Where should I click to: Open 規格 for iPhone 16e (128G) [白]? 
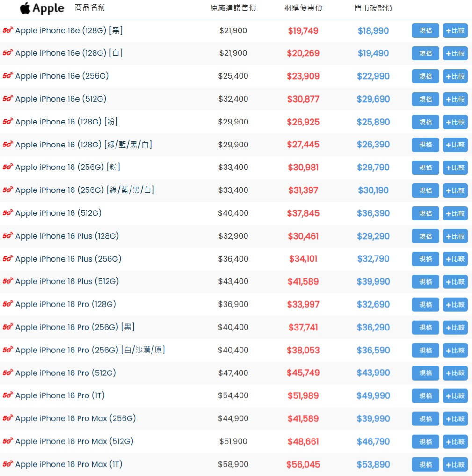tap(425, 53)
